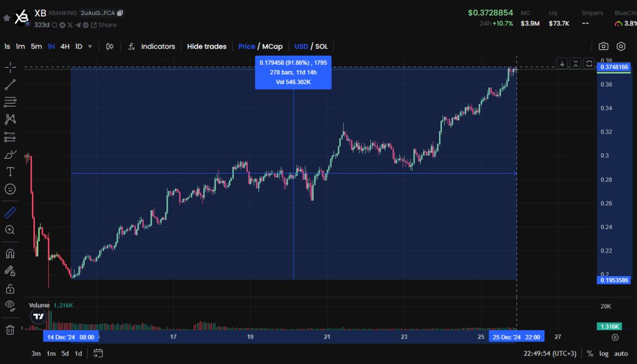Select the zoom in tool
Image resolution: width=637 pixels, height=364 pixels.
click(x=10, y=230)
